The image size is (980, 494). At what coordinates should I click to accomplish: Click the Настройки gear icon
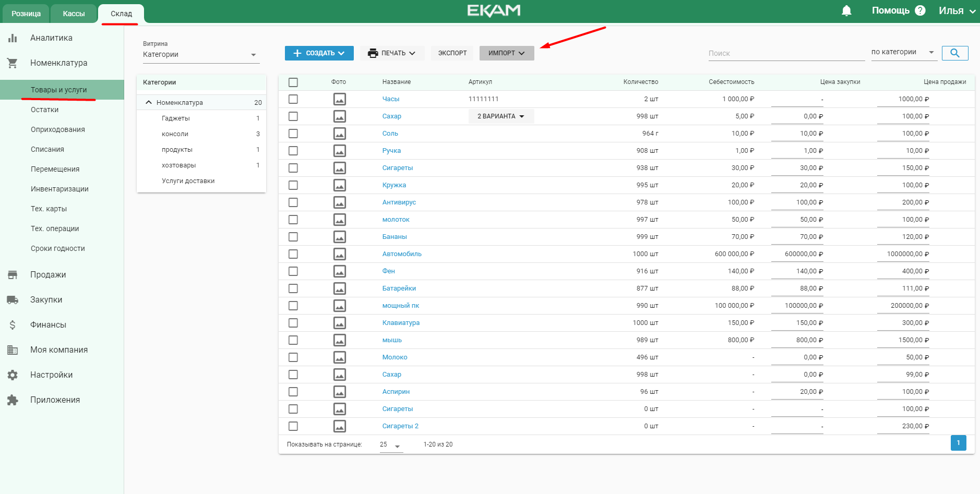[x=13, y=375]
